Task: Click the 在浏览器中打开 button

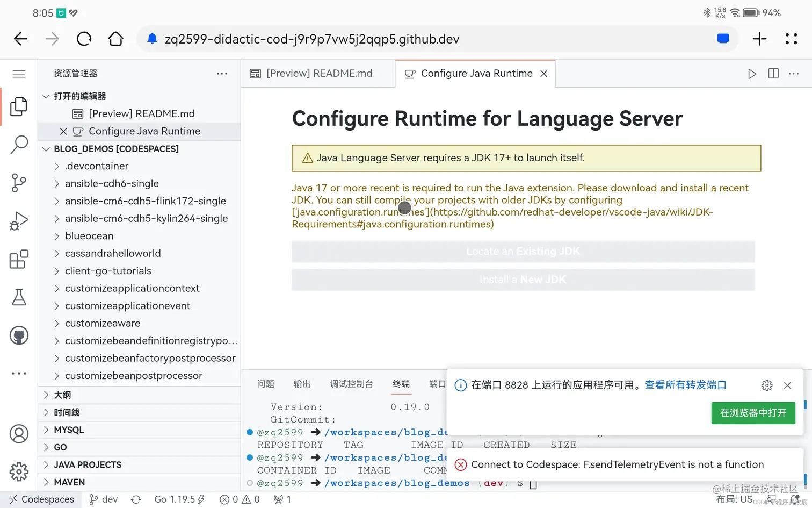Action: click(x=753, y=413)
